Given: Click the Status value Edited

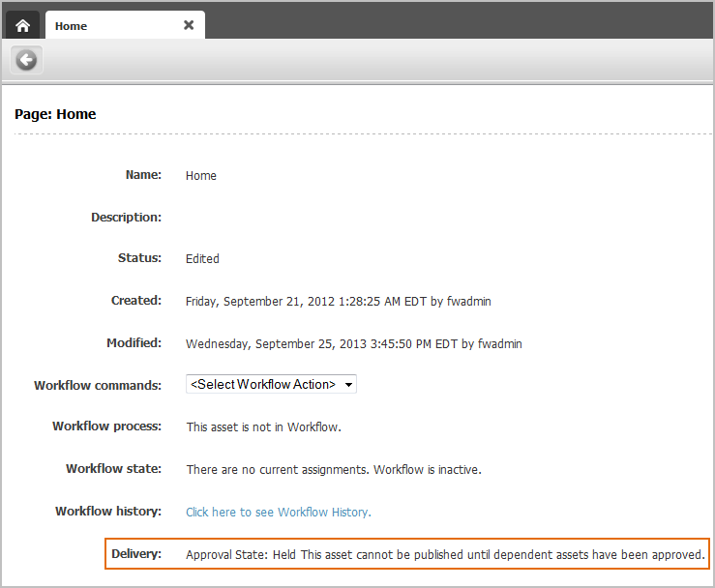Looking at the screenshot, I should coord(202,259).
